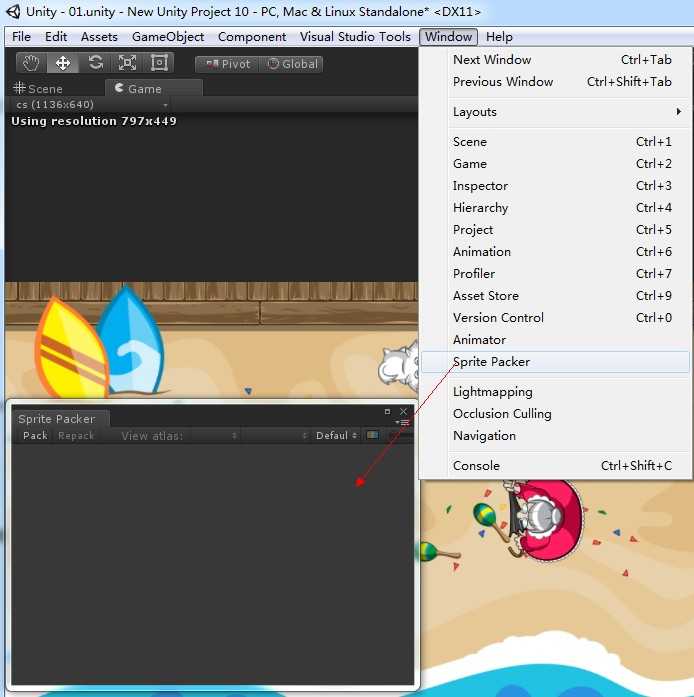Open the cs (1136x640) resolution dropdown
The image size is (694, 697).
pyautogui.click(x=92, y=104)
